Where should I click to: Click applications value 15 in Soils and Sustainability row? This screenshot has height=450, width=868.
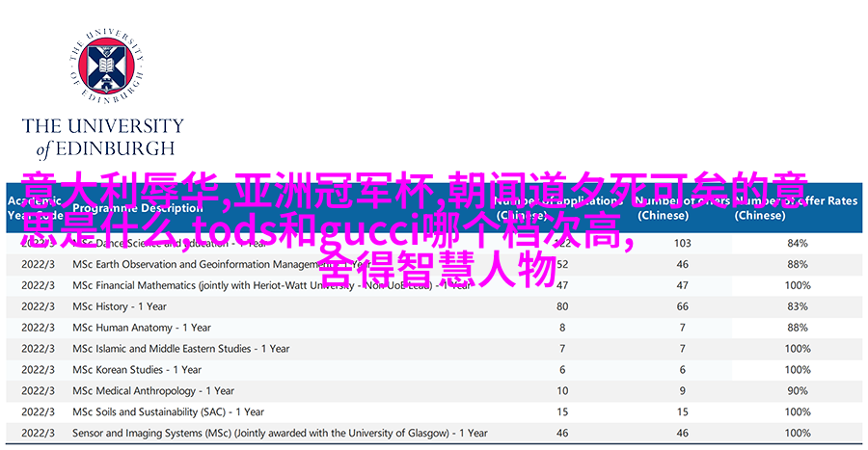coord(562,411)
